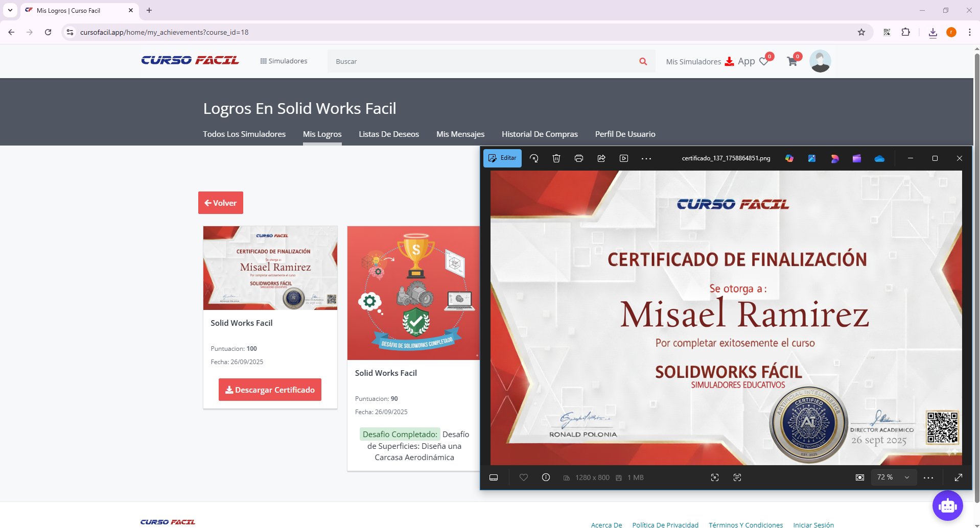This screenshot has width=980, height=528.
Task: Click the fit-to-window icon beside the zoom percentage
Action: coord(860,477)
